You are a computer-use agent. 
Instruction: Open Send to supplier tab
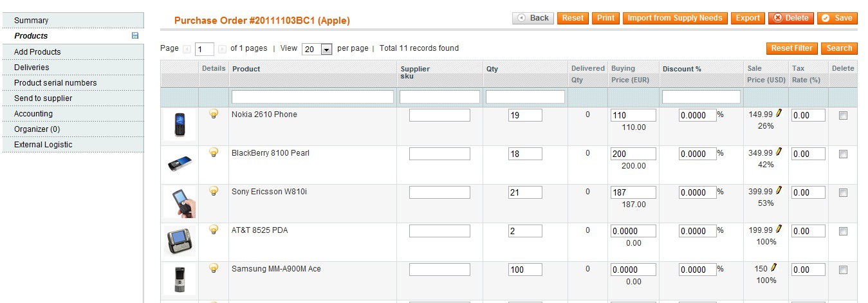point(72,98)
